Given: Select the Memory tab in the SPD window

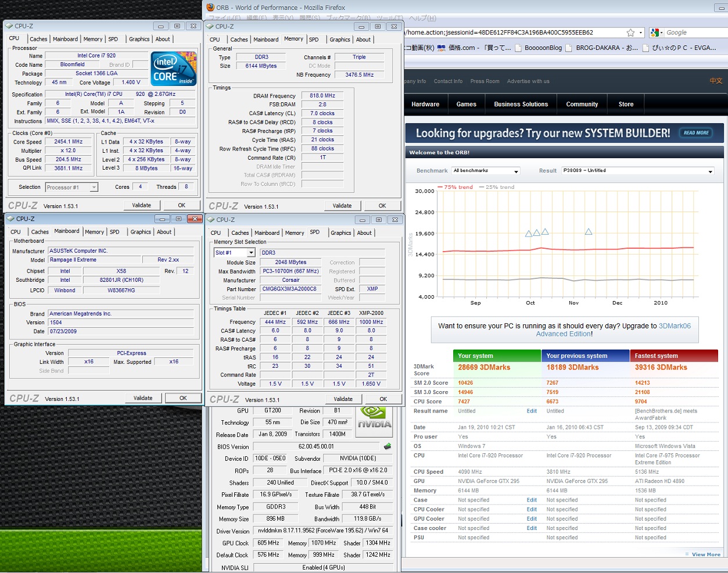Looking at the screenshot, I should [x=295, y=233].
